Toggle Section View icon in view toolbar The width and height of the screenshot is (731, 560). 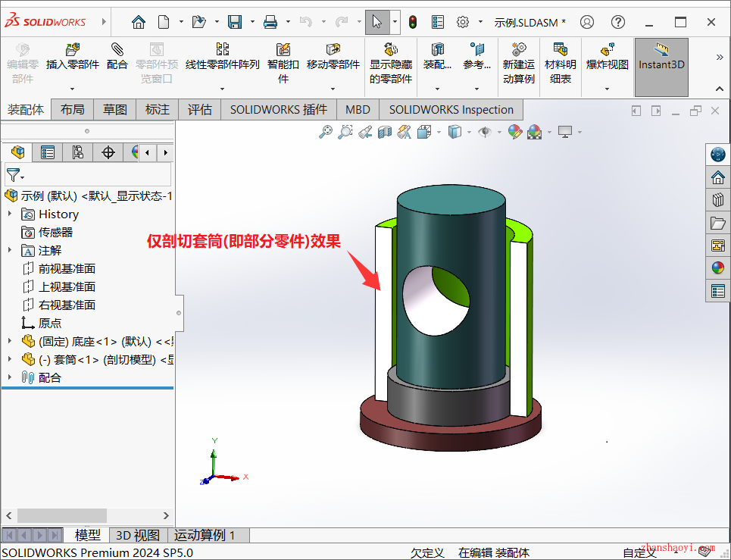tap(385, 132)
